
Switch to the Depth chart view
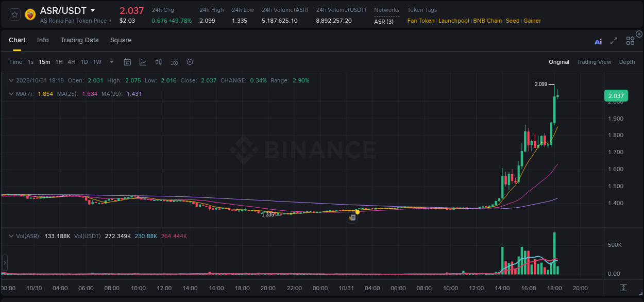coord(626,62)
